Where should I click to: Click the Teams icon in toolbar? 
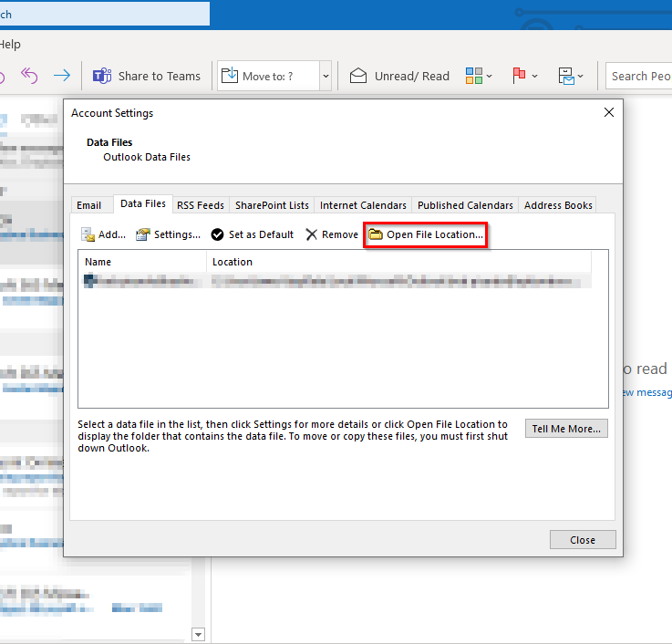tap(102, 76)
